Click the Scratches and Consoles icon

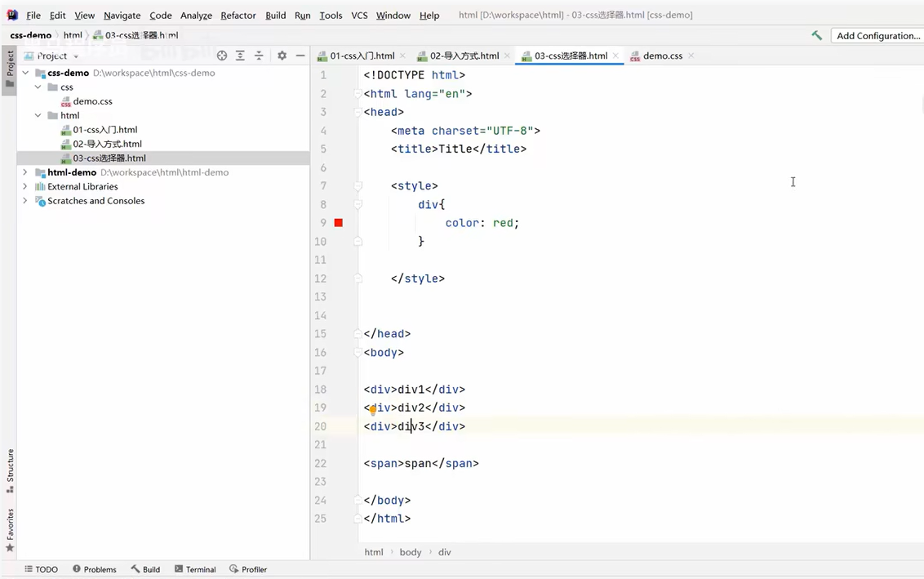(x=40, y=201)
